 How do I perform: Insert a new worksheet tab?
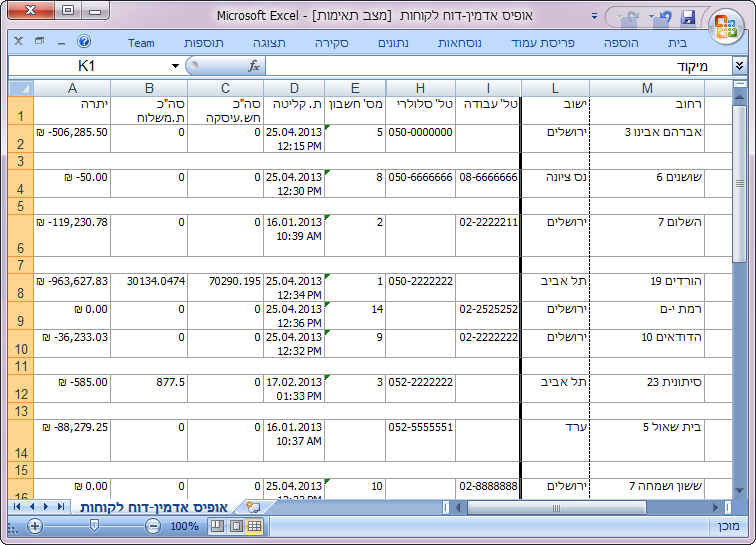(252, 508)
